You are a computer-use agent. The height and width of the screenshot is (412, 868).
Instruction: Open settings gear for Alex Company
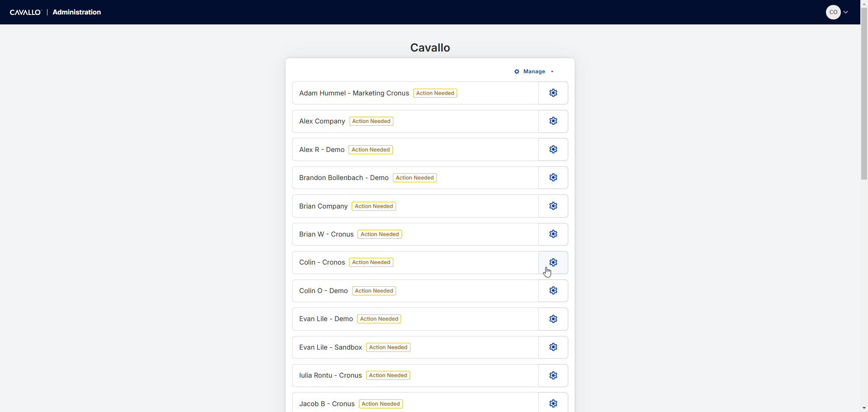point(553,121)
